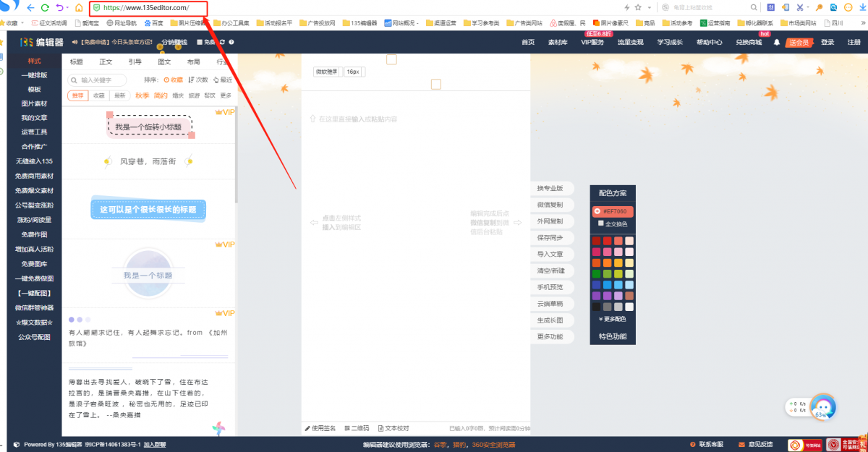This screenshot has height=452, width=868.
Task: Click 联系客服 in the bottom bar
Action: tap(707, 444)
